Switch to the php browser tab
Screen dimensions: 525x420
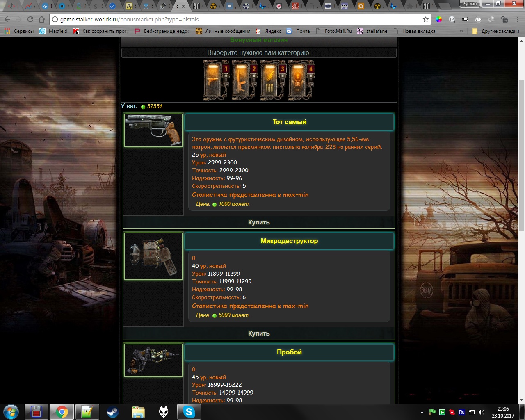(x=345, y=6)
